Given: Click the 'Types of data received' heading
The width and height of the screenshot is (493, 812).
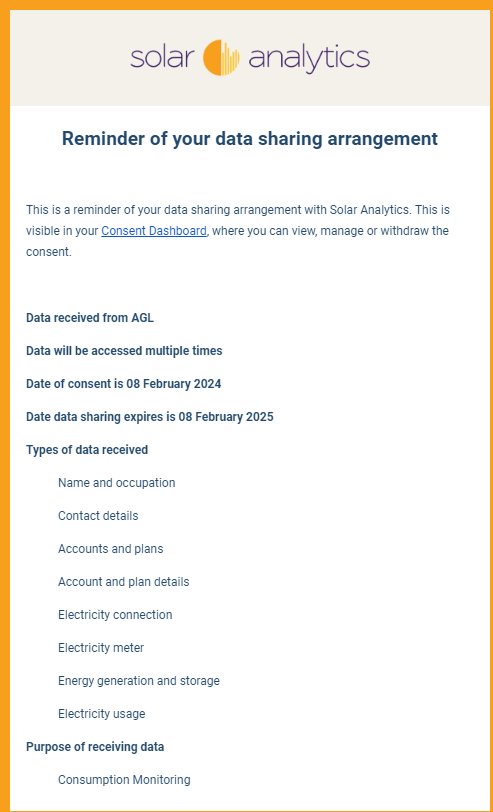Looking at the screenshot, I should (87, 450).
